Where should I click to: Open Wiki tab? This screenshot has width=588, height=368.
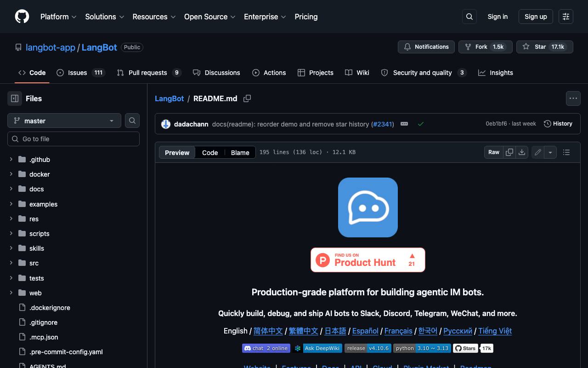pyautogui.click(x=357, y=73)
